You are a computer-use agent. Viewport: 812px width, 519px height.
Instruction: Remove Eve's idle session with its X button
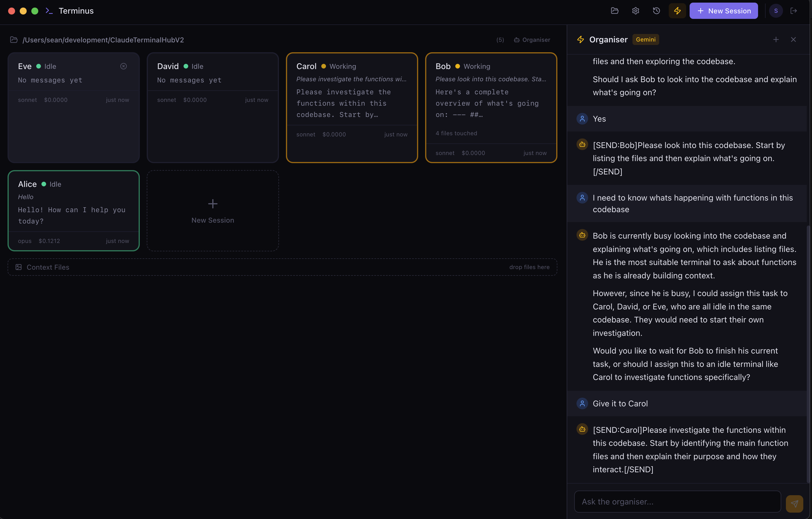pyautogui.click(x=124, y=66)
